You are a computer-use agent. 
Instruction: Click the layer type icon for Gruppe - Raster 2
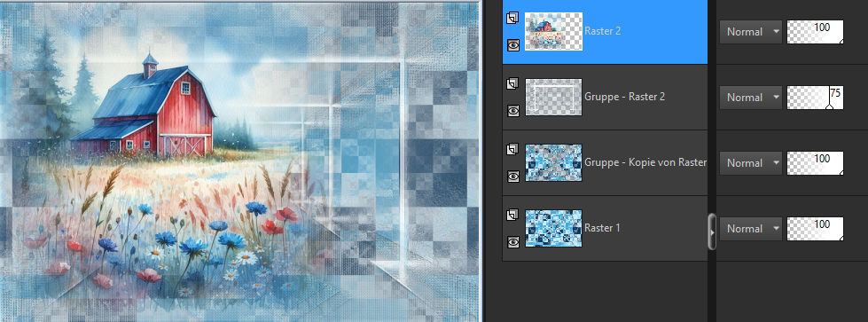click(x=512, y=83)
